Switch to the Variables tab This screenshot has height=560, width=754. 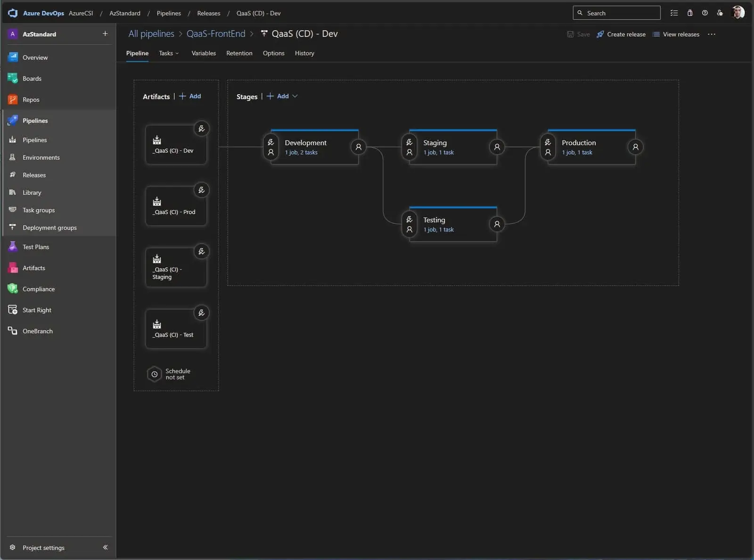[204, 53]
